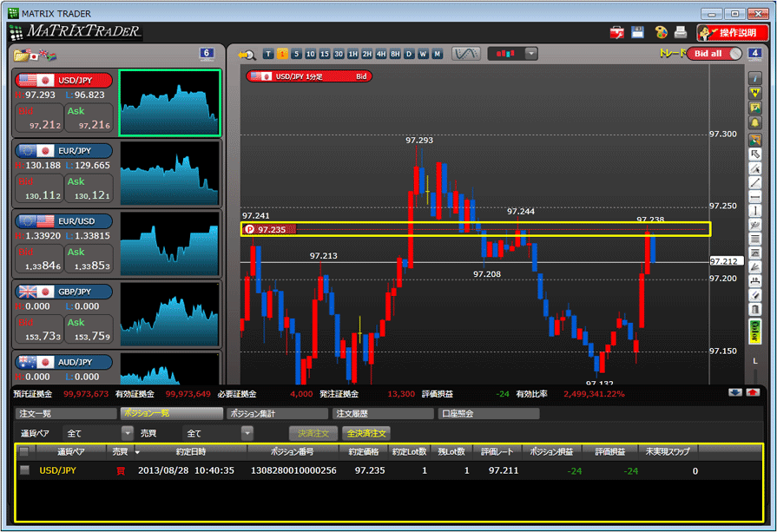Viewport: 777px width, 532px height.
Task: Switch to ポジション集計 tab
Action: 277,414
